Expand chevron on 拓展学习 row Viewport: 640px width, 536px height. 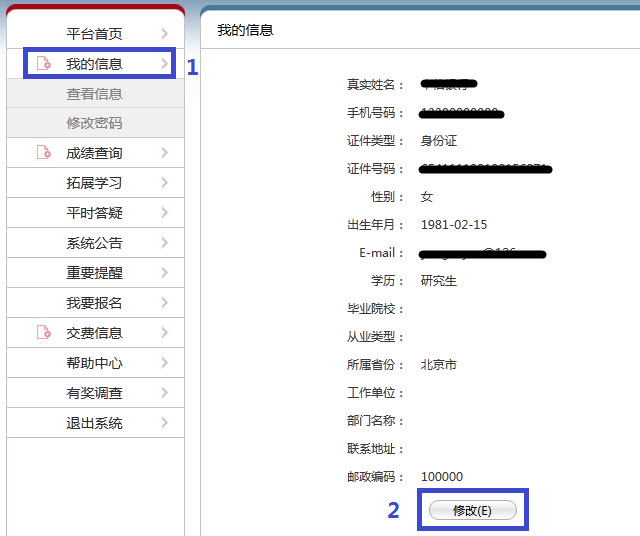164,182
